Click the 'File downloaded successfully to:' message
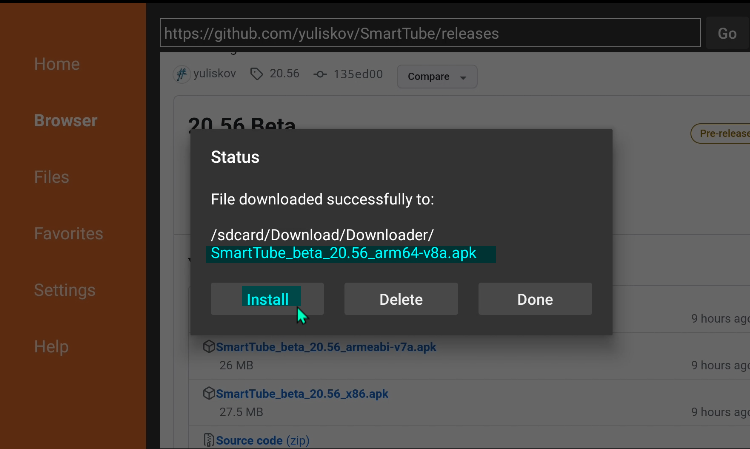The height and width of the screenshot is (449, 750). pyautogui.click(x=322, y=199)
